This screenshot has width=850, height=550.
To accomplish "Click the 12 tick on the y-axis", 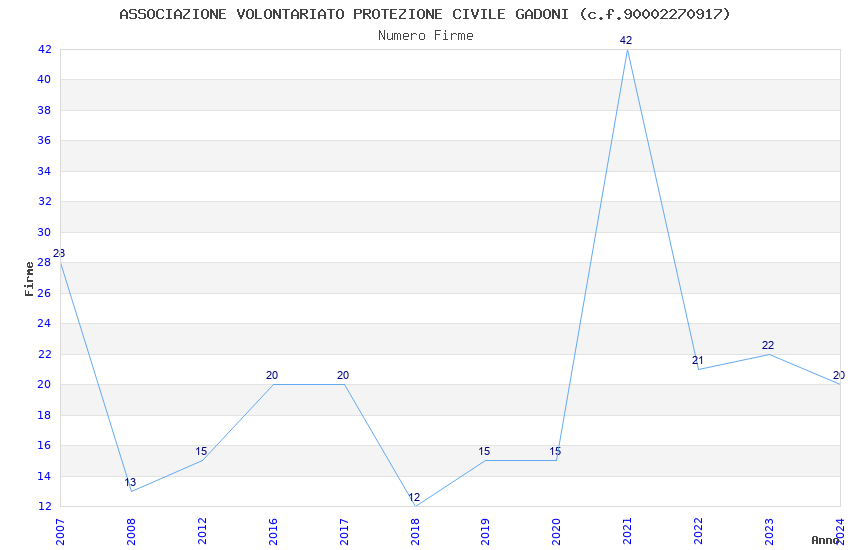I will point(44,506).
